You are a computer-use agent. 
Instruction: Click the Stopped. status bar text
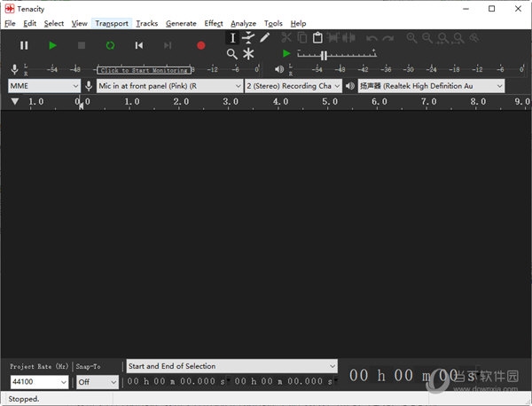23,399
